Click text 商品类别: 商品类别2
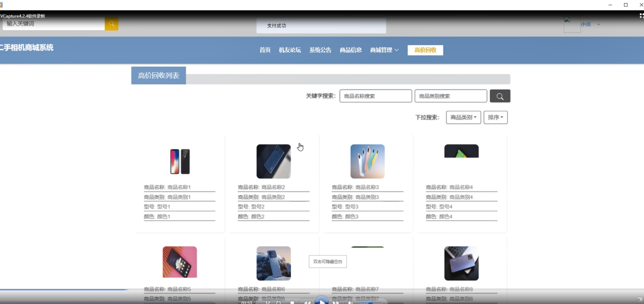 point(261,197)
